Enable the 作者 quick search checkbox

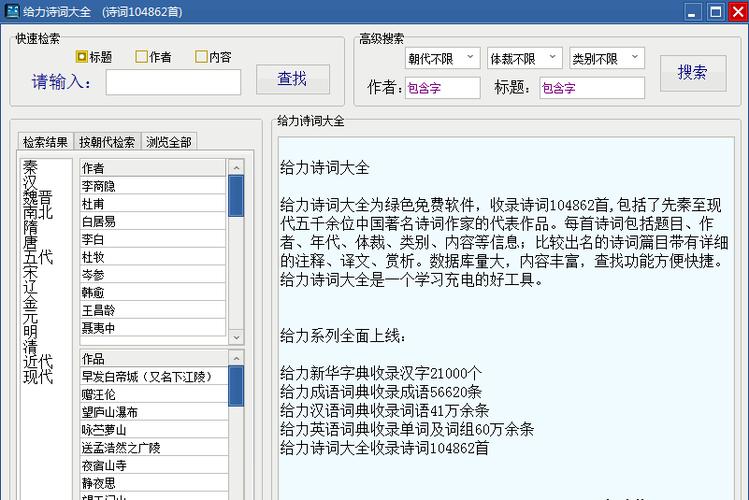point(142,57)
